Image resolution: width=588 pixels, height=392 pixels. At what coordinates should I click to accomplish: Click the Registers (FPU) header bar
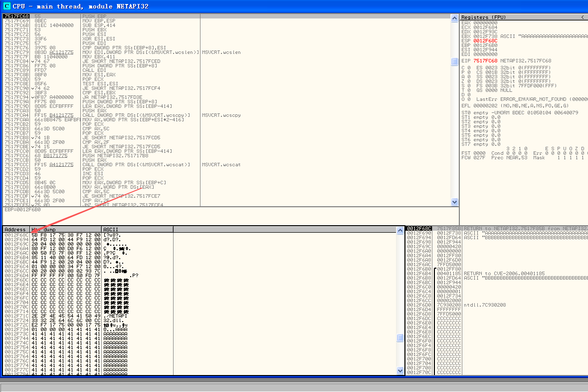524,17
